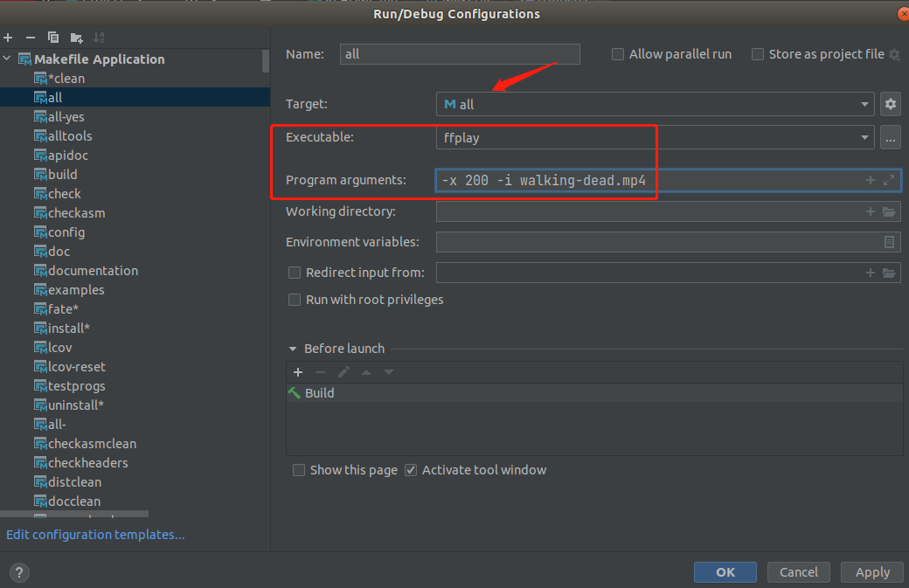This screenshot has height=588, width=909.
Task: Click the create new folder icon
Action: pos(77,38)
